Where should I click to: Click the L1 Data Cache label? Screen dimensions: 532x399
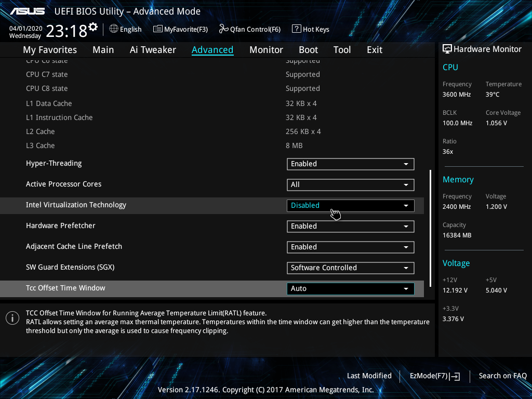[49, 103]
